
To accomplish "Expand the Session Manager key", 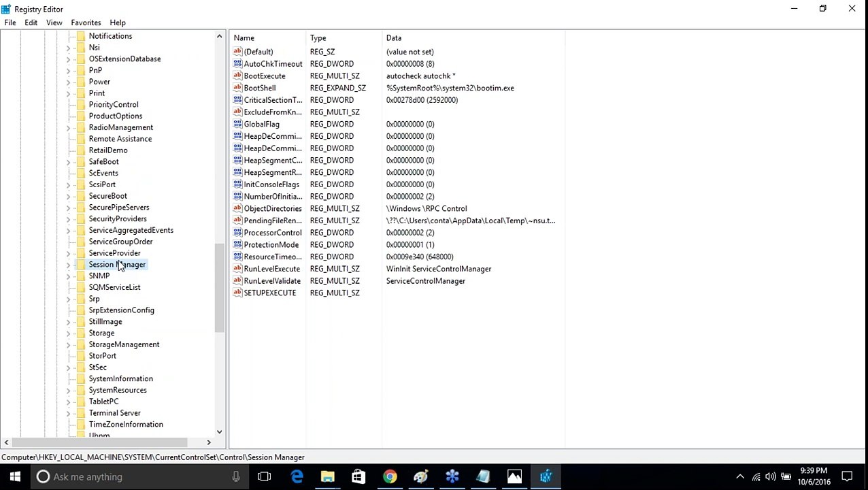I will click(x=69, y=265).
